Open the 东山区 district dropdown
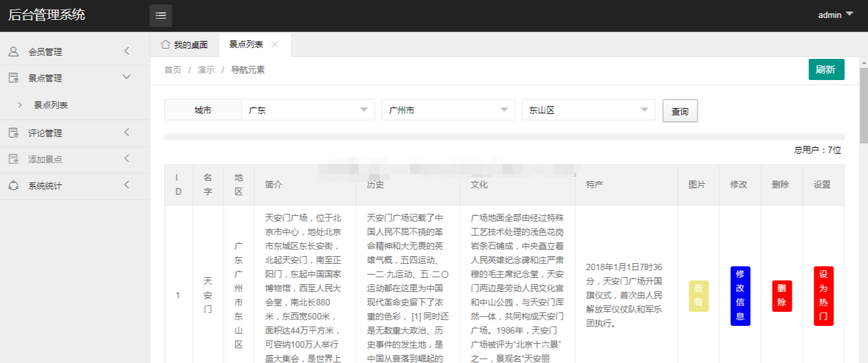 [x=589, y=109]
